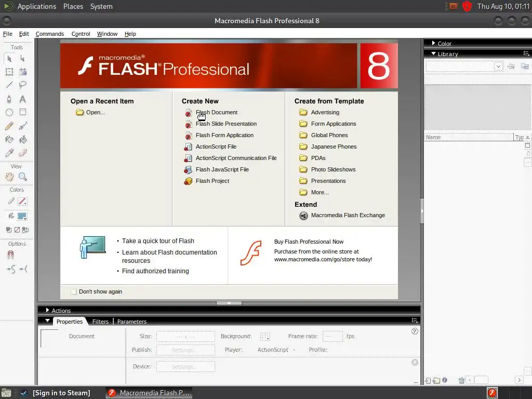Image resolution: width=532 pixels, height=399 pixels.
Task: Click Take a quick tour of Flash
Action: click(x=158, y=241)
